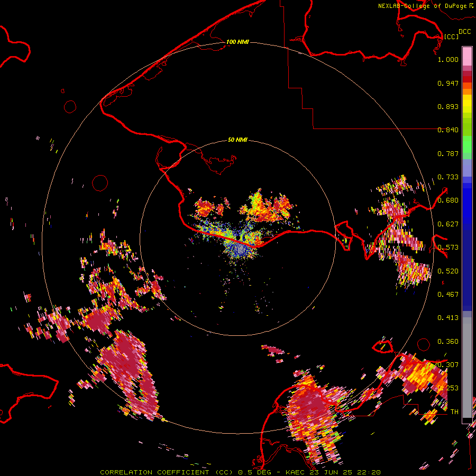
Task: Click the DCC label above the color scale
Action: [x=464, y=32]
